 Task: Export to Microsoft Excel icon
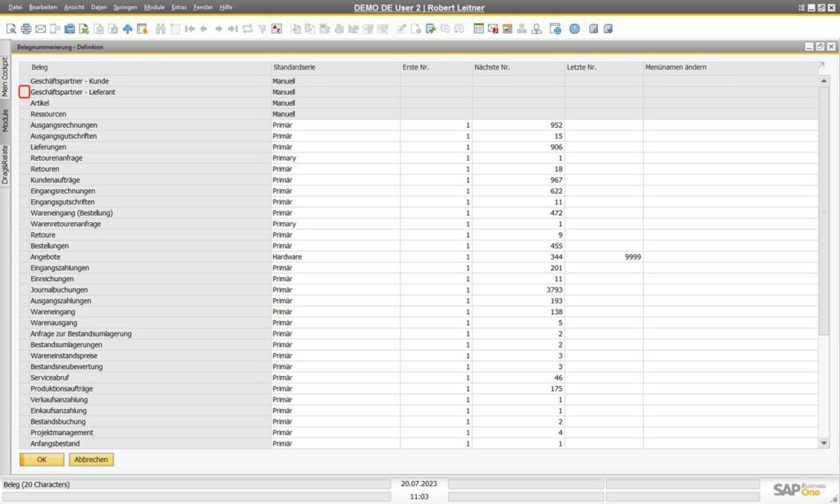coord(84,29)
